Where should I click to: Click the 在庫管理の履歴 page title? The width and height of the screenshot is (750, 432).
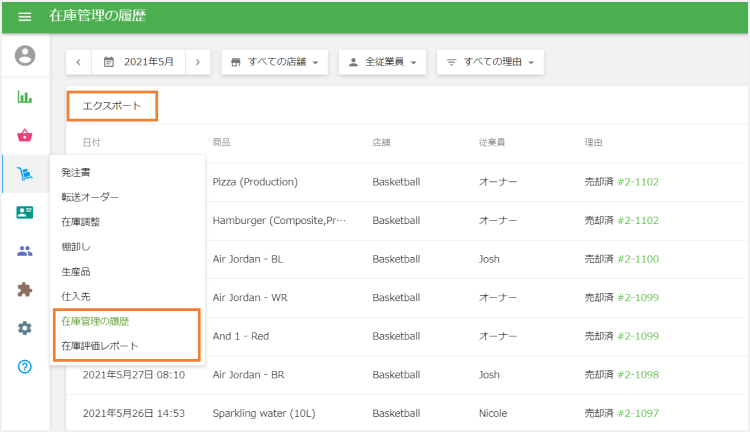(x=98, y=16)
